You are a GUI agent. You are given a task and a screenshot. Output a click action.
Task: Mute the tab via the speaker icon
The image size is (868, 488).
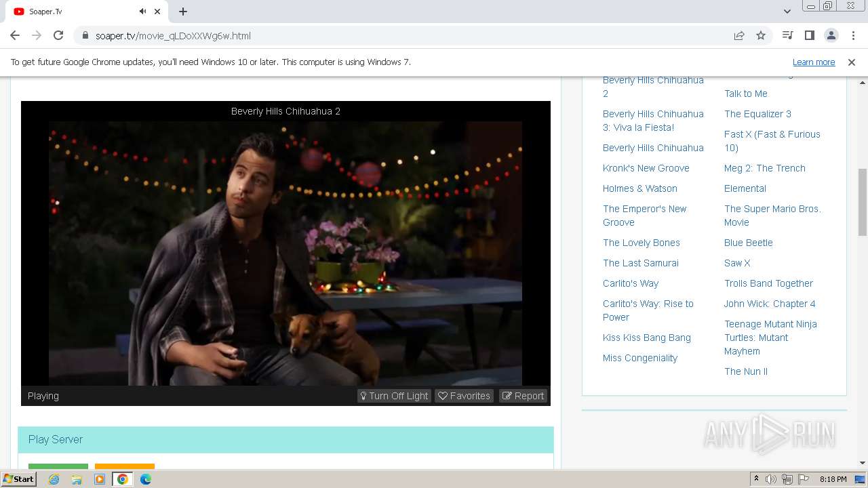[x=142, y=12]
